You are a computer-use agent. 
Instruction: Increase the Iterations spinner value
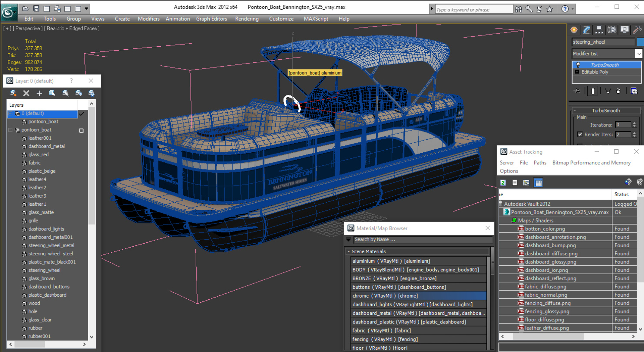click(634, 123)
